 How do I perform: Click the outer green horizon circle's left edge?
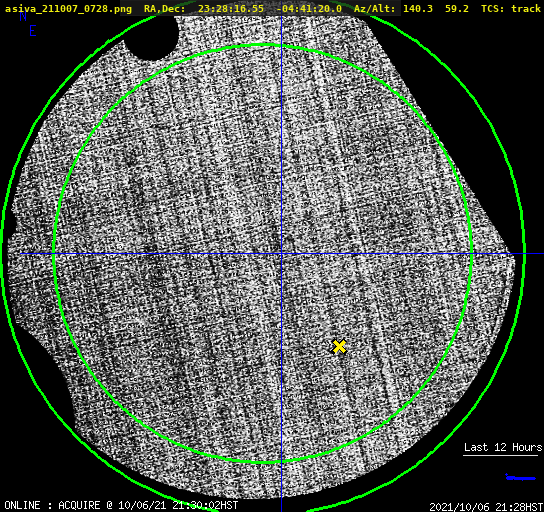click(x=2, y=254)
